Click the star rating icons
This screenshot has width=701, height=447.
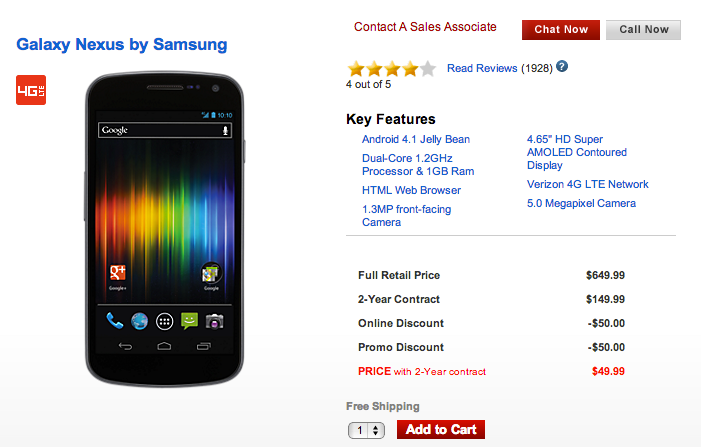click(391, 69)
